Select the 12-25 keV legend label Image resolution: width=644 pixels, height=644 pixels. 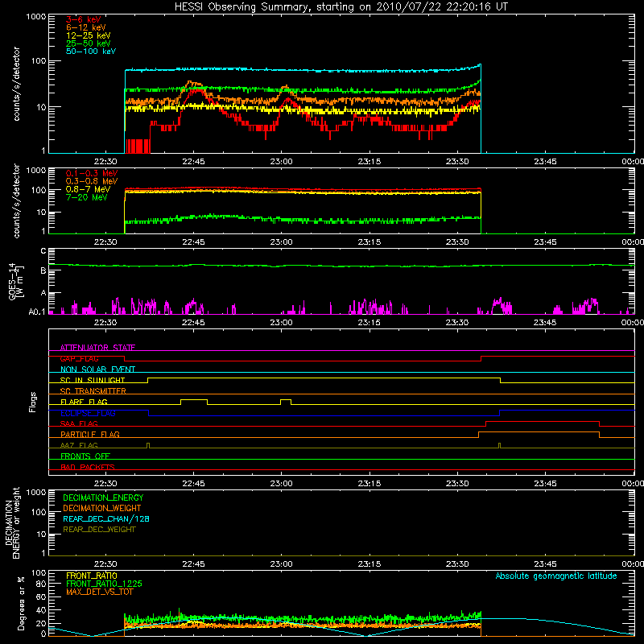point(88,35)
